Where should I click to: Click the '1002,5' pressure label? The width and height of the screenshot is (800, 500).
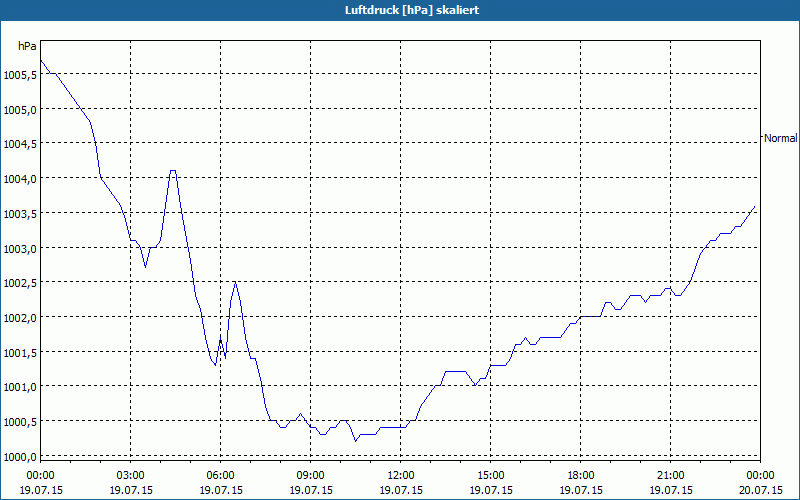pos(20,283)
